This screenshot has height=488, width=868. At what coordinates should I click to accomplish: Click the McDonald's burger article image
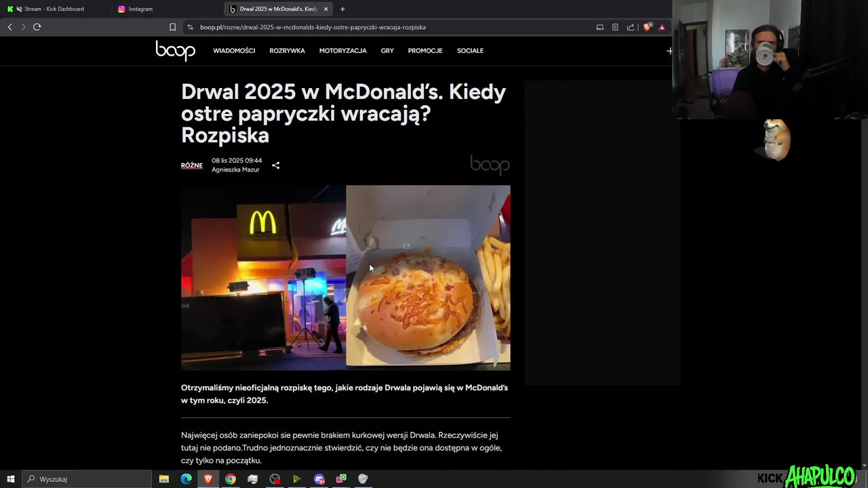pyautogui.click(x=346, y=278)
